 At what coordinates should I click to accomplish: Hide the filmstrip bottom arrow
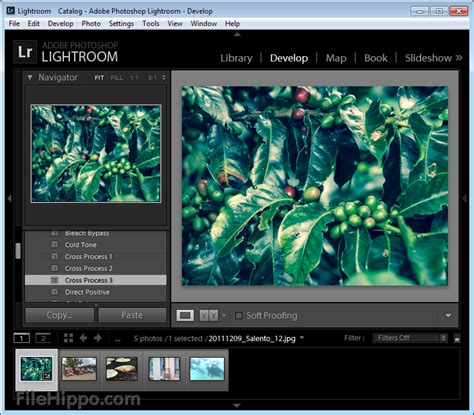[x=237, y=406]
